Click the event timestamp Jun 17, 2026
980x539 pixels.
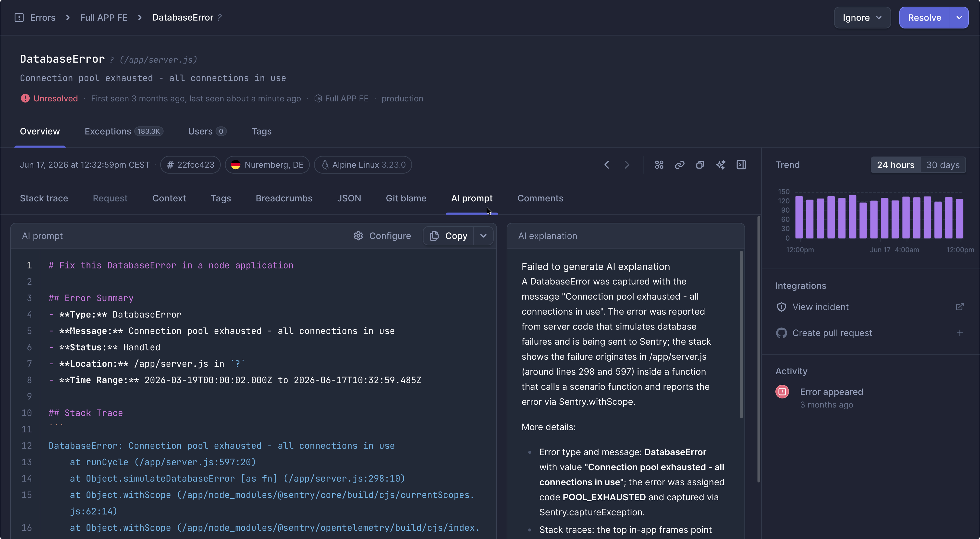coord(85,165)
